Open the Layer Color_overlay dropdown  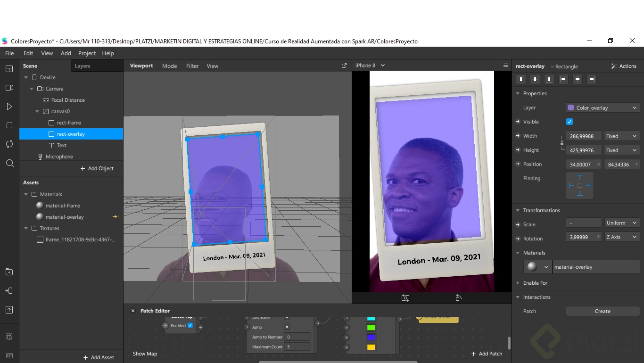click(x=603, y=107)
